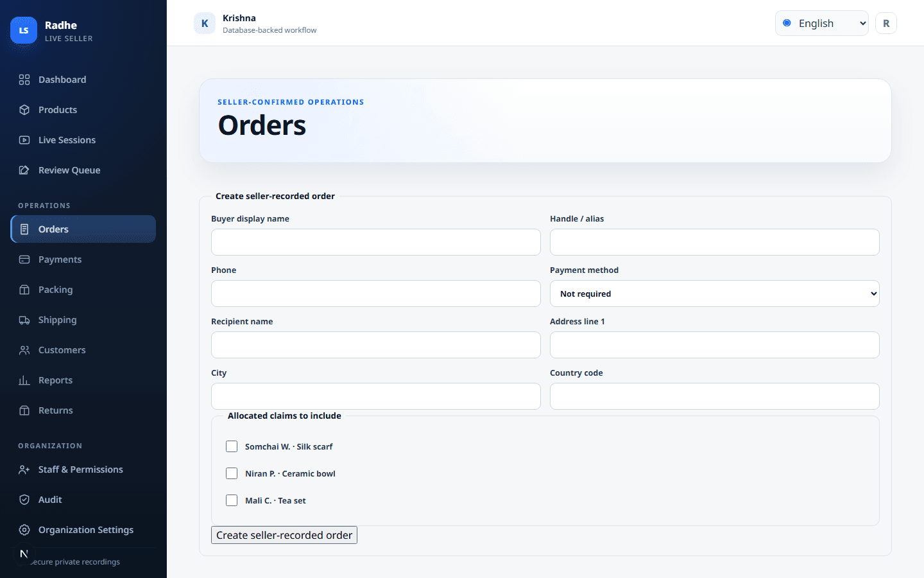Open the Audit page link
The height and width of the screenshot is (578, 924).
pyautogui.click(x=83, y=500)
